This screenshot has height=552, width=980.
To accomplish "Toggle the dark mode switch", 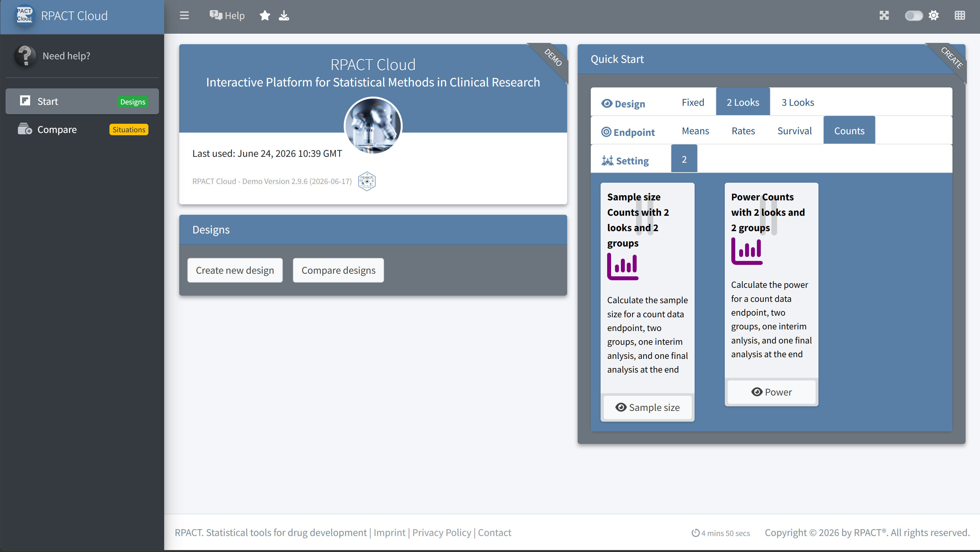I will click(913, 16).
